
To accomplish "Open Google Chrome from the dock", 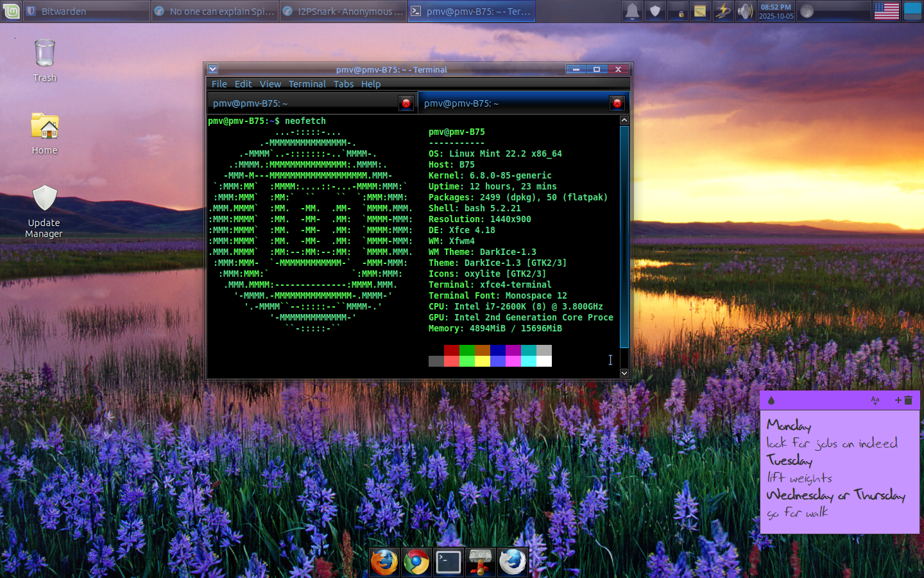I will (x=416, y=563).
